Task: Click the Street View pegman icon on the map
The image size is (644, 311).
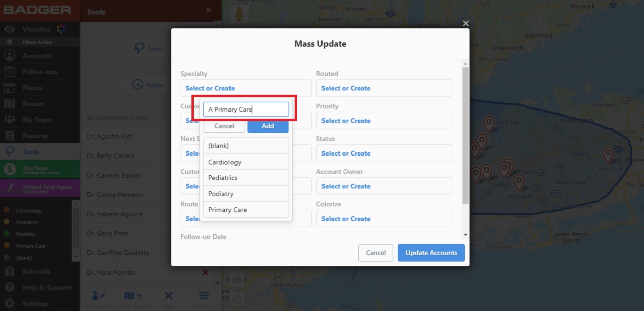Action: click(239, 14)
